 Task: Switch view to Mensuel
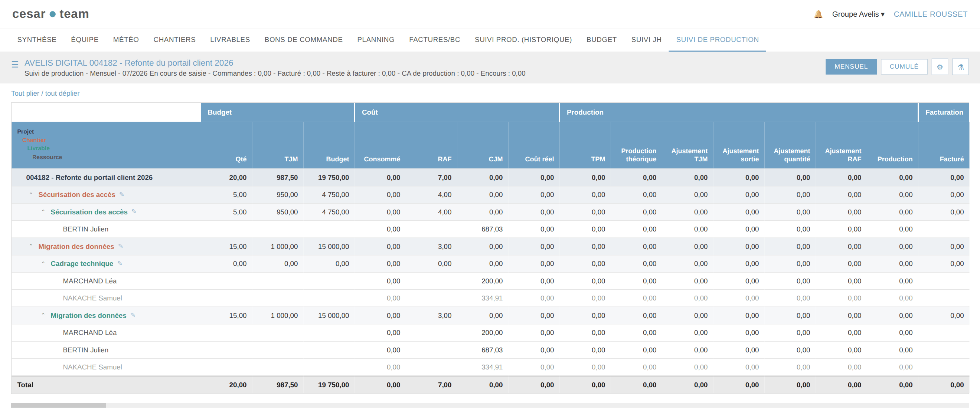851,67
